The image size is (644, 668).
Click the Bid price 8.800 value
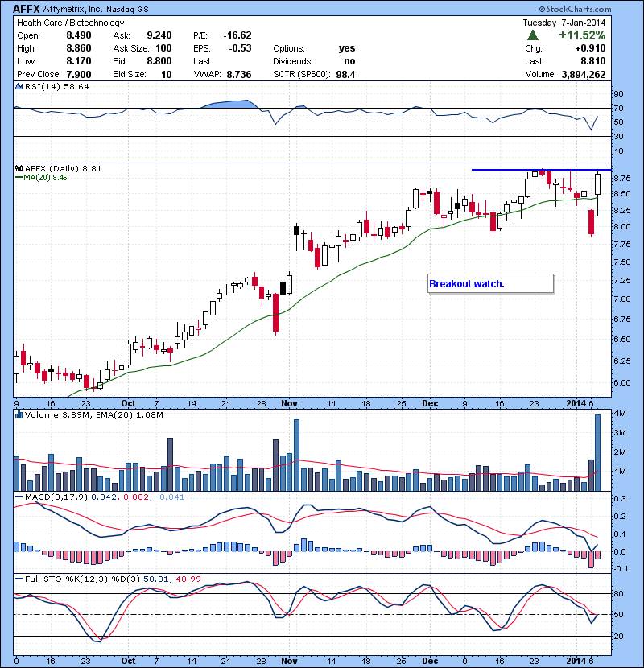(159, 61)
